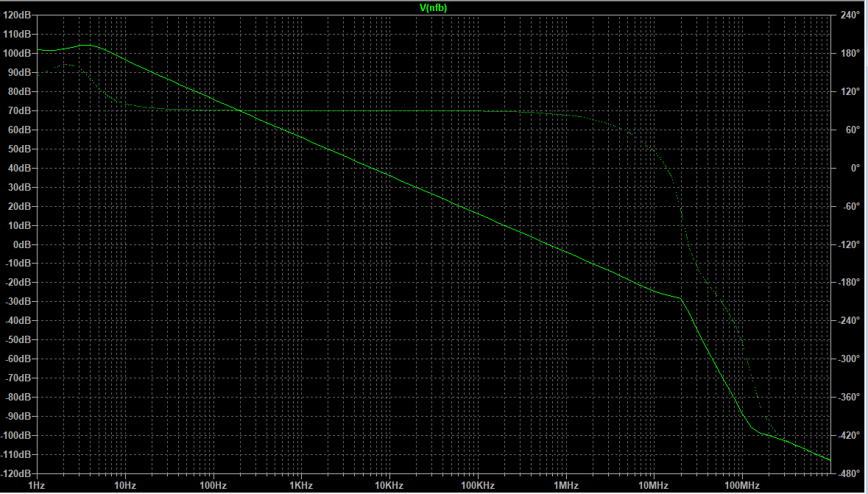This screenshot has height=494, width=868.
Task: Click the 1KHz label on the frequency axis
Action: 301,486
